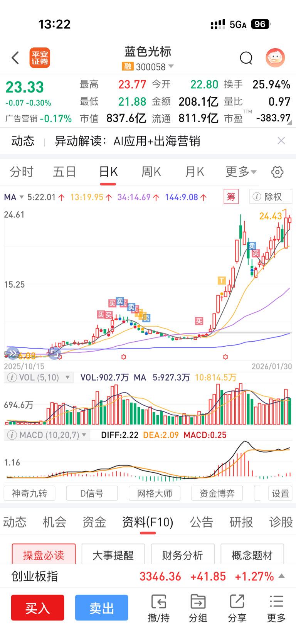Expand the 更多 chart period dropdown

pyautogui.click(x=241, y=172)
